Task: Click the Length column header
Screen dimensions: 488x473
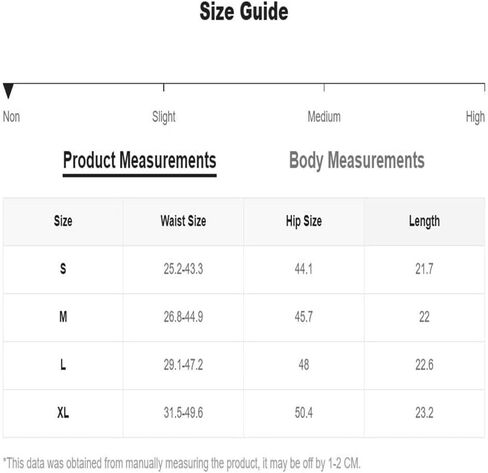Action: pos(424,221)
